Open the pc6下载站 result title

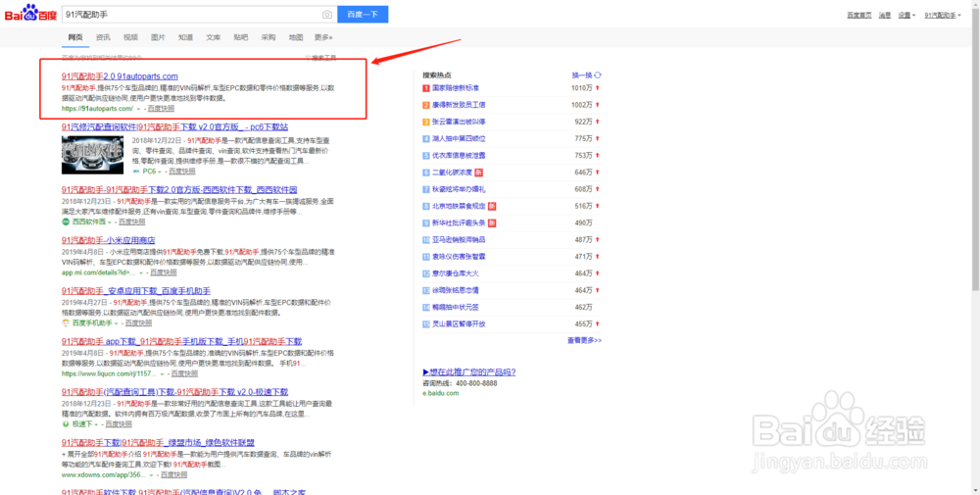[174, 126]
